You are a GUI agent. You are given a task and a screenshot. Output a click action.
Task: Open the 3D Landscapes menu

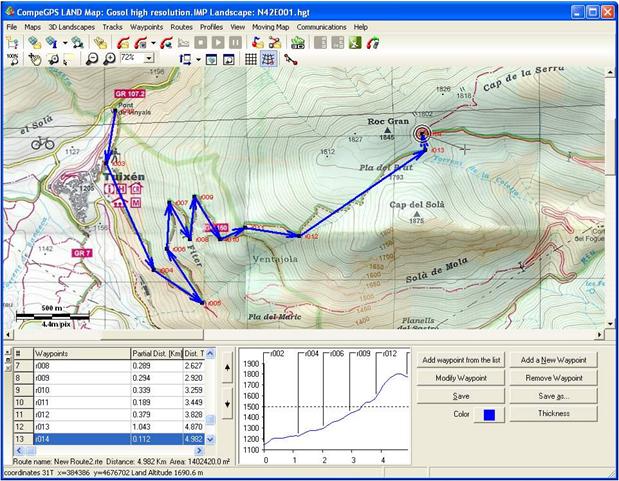71,27
